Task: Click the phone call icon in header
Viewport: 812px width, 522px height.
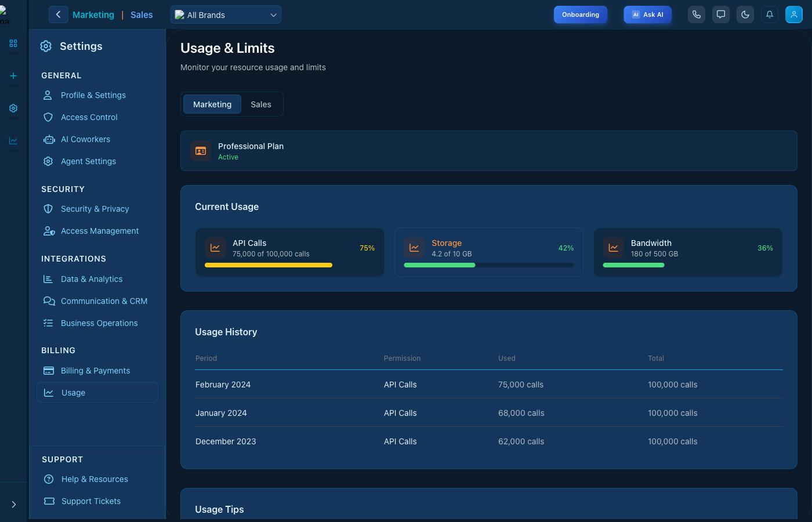Action: (x=697, y=14)
